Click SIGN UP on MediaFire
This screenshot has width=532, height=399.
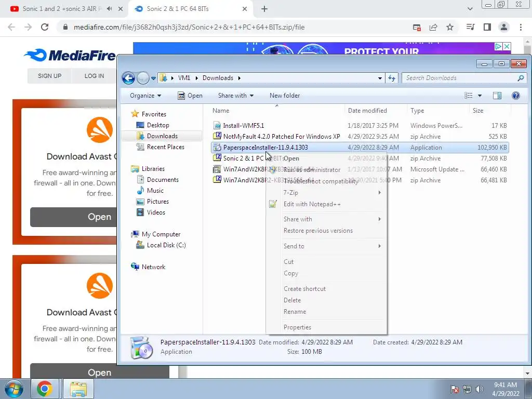point(49,76)
